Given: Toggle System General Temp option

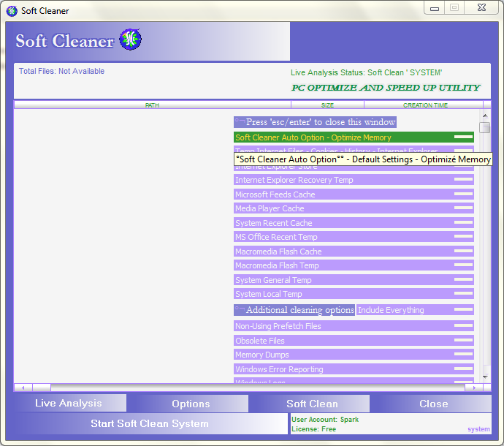Looking at the screenshot, I should (x=354, y=280).
